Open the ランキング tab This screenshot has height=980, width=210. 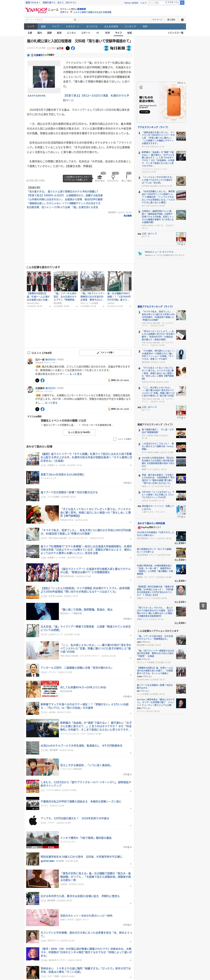(x=130, y=26)
